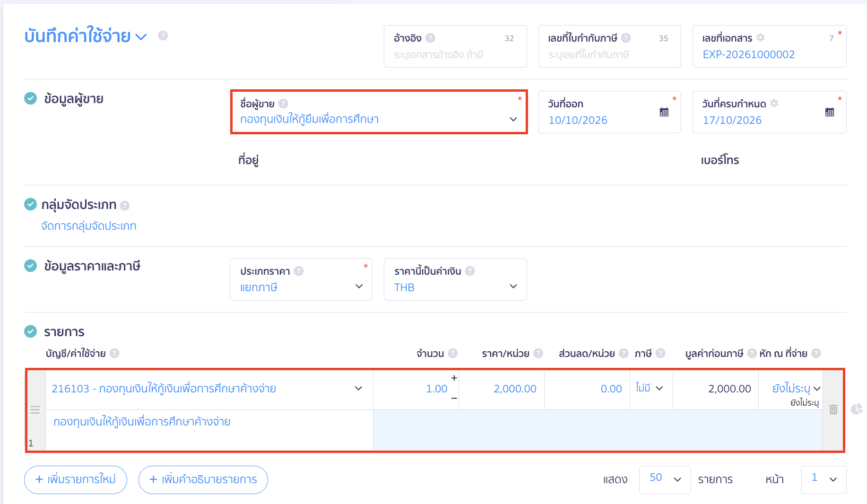
Task: Click help icon next to จำนวน column
Action: (453, 353)
